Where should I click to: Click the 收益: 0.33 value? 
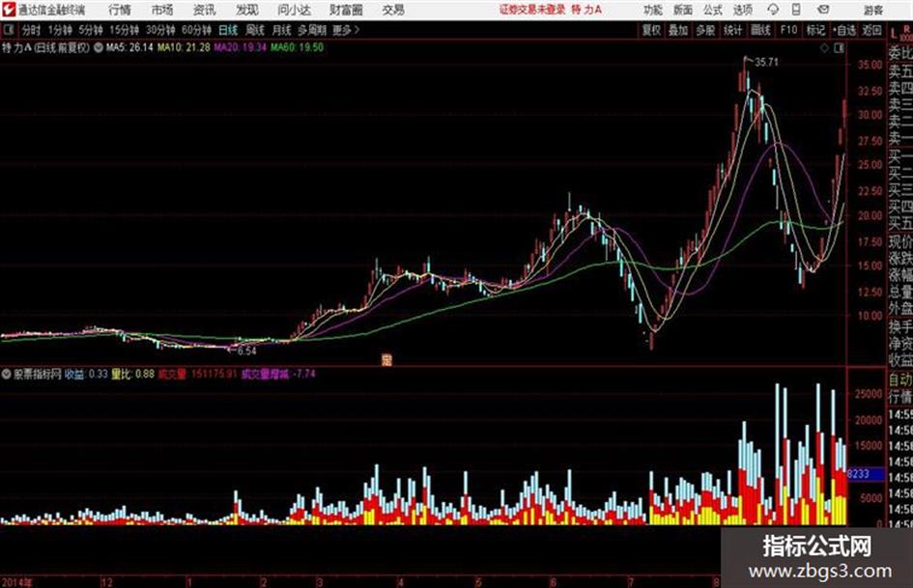(x=86, y=374)
